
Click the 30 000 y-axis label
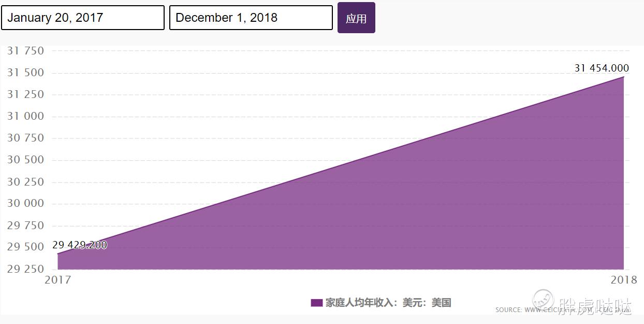coord(25,203)
